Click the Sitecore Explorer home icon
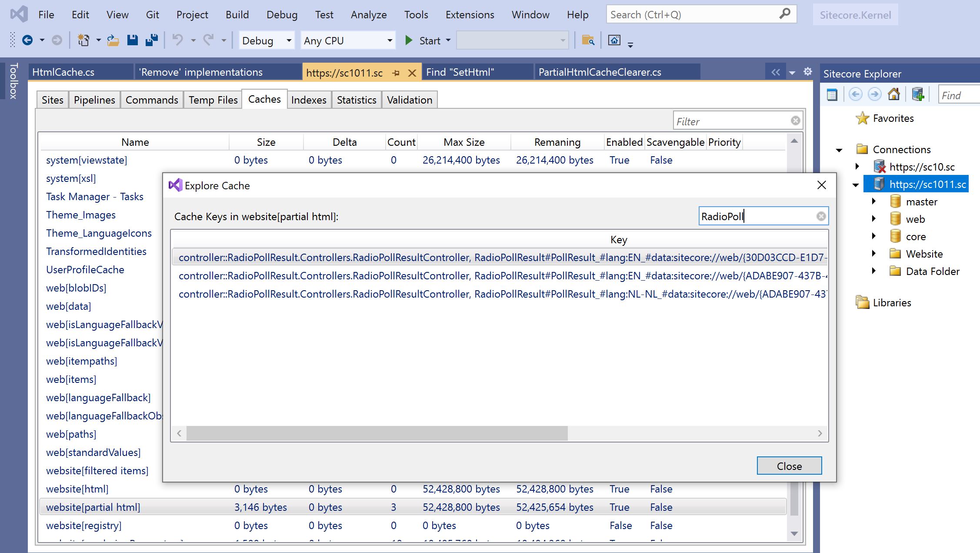Screen dimensions: 980x553 pos(894,94)
